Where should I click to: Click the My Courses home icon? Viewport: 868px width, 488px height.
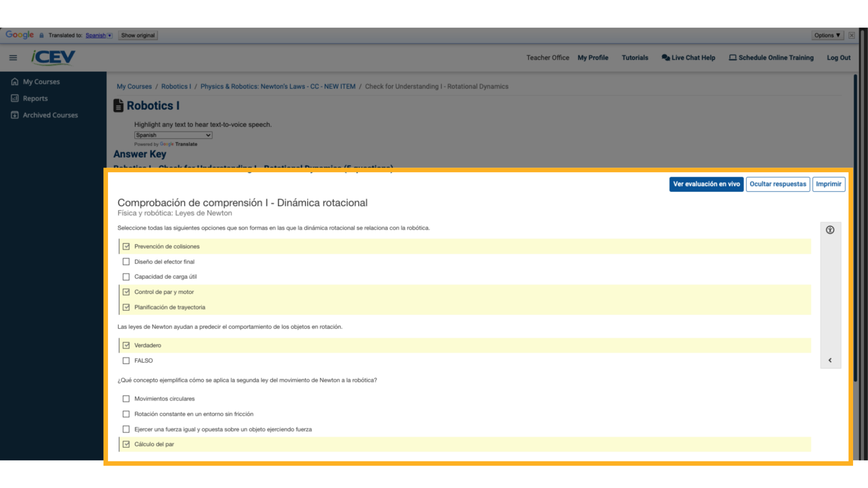15,82
